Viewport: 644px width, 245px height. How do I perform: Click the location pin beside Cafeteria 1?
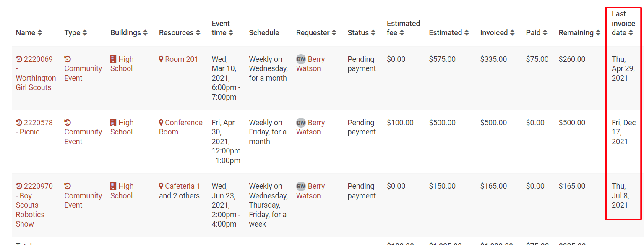point(161,186)
